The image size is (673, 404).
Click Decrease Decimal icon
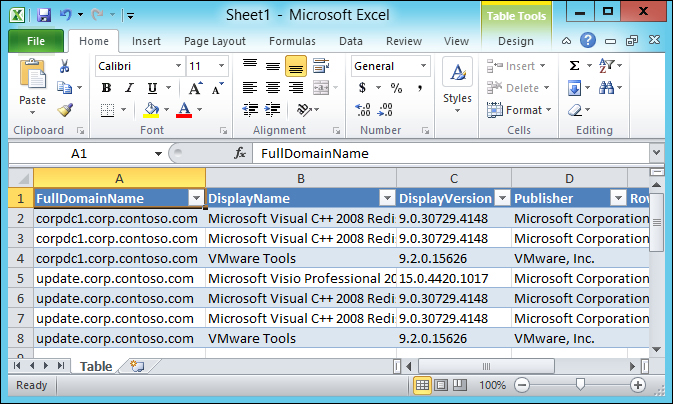click(385, 110)
